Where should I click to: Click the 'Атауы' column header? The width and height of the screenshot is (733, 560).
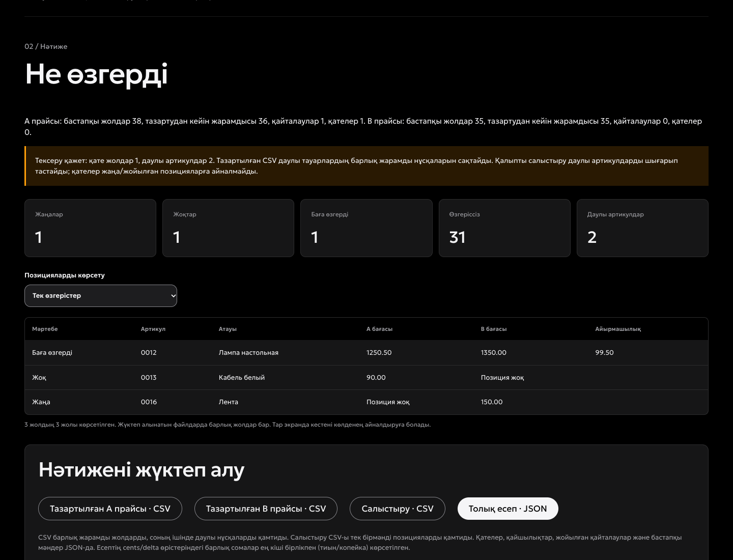click(x=228, y=329)
